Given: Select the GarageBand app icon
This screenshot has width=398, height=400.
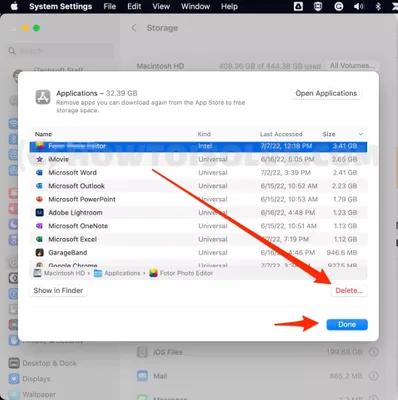Looking at the screenshot, I should click(x=39, y=253).
